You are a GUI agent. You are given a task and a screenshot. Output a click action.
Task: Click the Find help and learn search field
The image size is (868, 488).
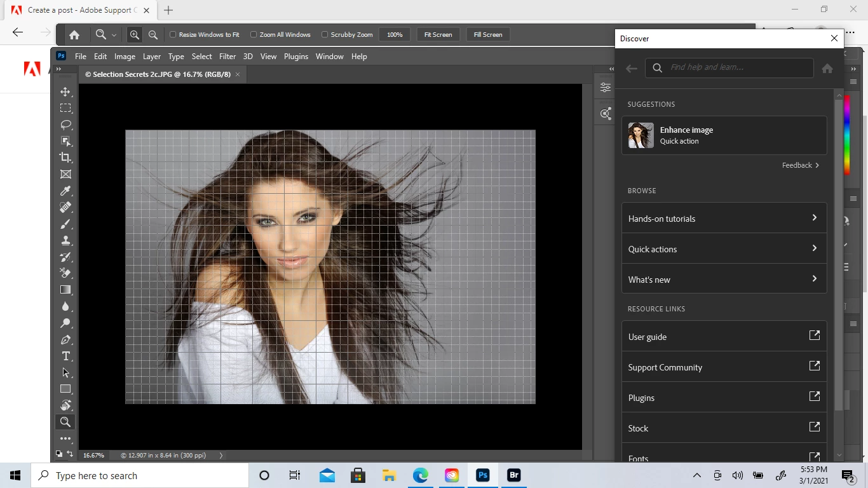point(737,67)
